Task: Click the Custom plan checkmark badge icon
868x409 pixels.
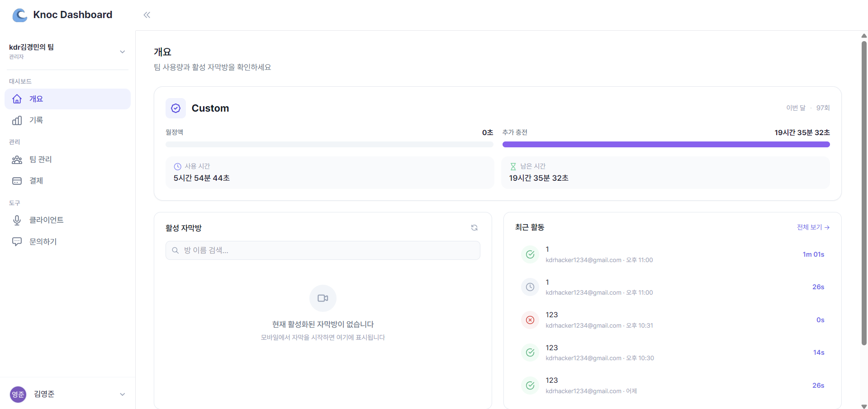Action: pyautogui.click(x=175, y=108)
